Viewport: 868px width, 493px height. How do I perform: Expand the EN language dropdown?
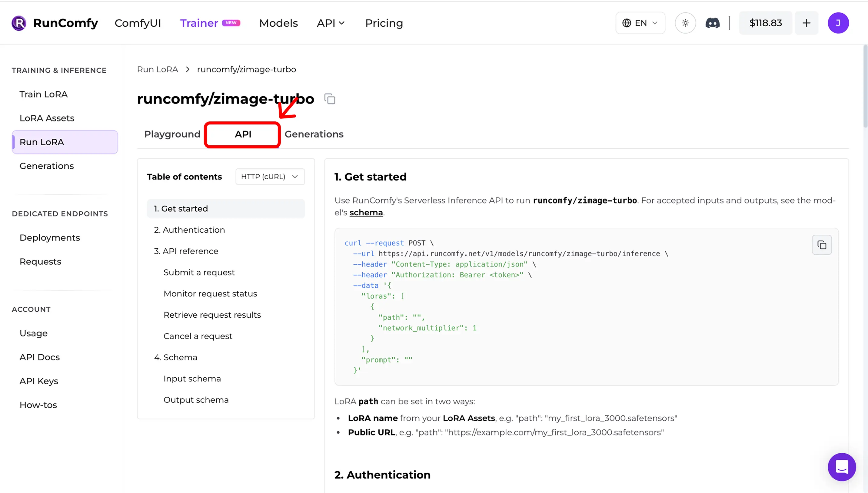tap(654, 23)
